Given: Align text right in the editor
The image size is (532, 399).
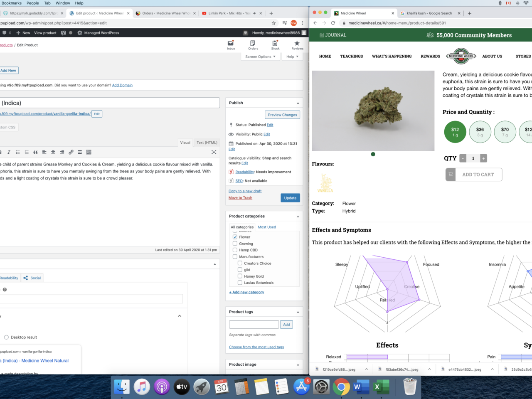Looking at the screenshot, I should [x=62, y=153].
